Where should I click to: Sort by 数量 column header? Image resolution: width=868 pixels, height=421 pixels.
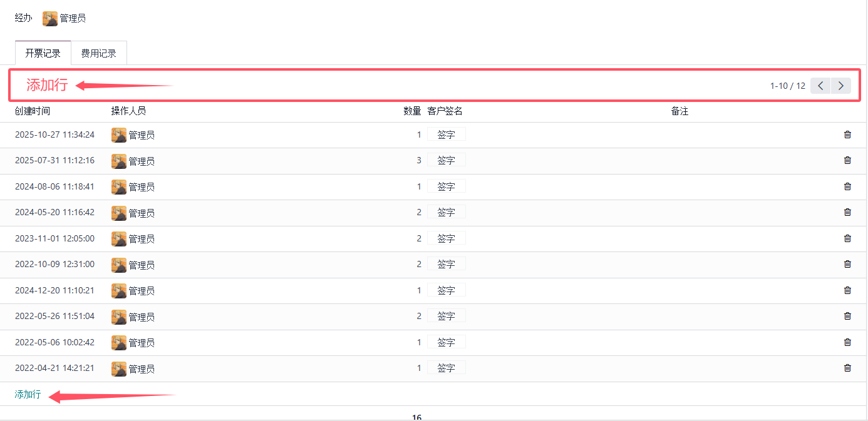(412, 111)
